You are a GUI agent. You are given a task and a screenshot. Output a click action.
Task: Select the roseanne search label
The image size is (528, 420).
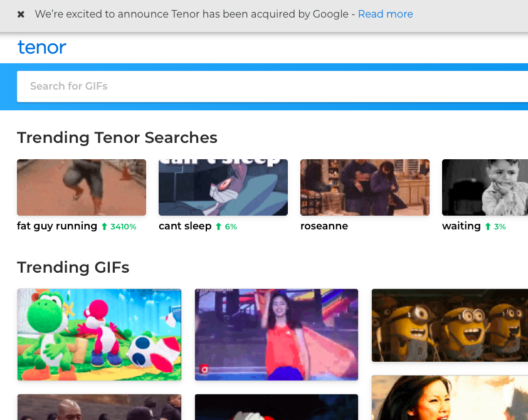(324, 226)
